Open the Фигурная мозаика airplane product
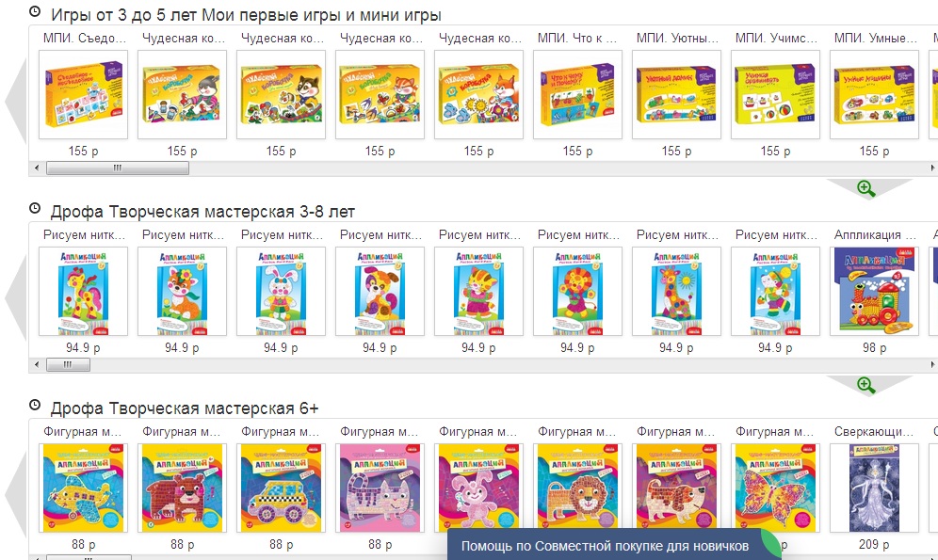Screen dimensions: 938x560 (x=83, y=488)
